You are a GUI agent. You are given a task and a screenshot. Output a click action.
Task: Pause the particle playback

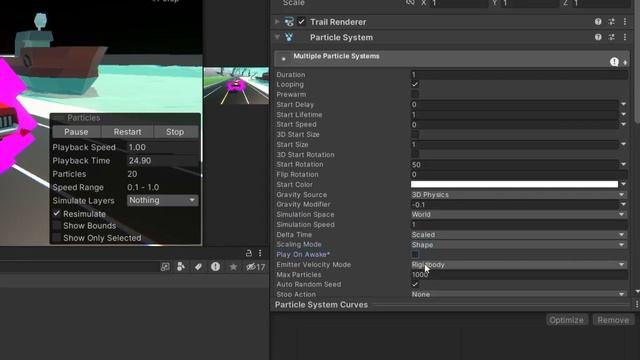tap(76, 132)
